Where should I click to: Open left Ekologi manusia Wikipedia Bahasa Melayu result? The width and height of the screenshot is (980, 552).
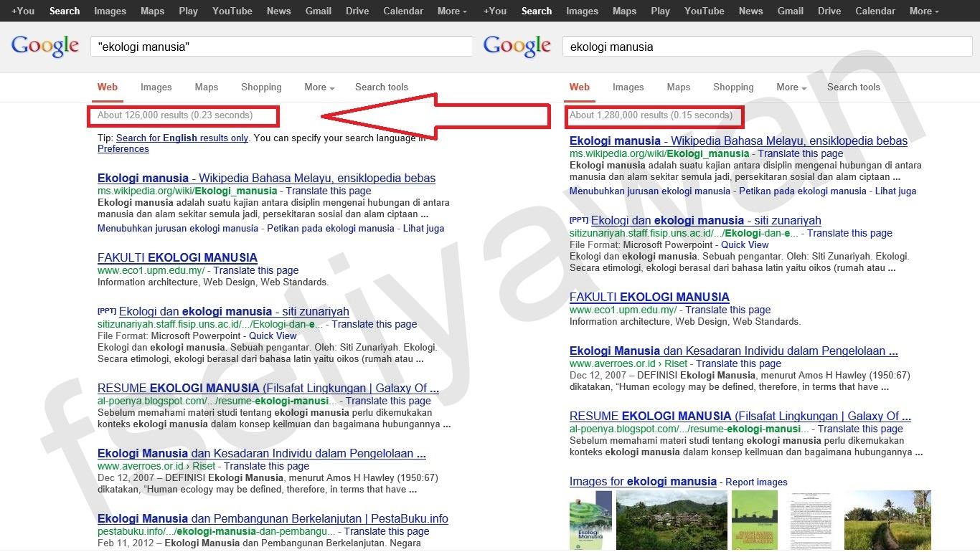click(267, 178)
